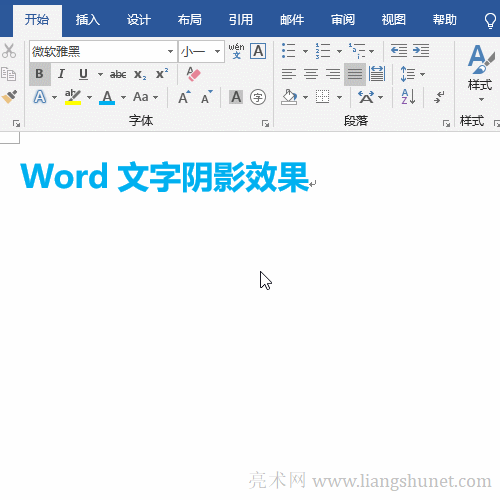Viewport: 500px width, 500px height.
Task: Open the Change Case Aa menu
Action: click(x=145, y=97)
